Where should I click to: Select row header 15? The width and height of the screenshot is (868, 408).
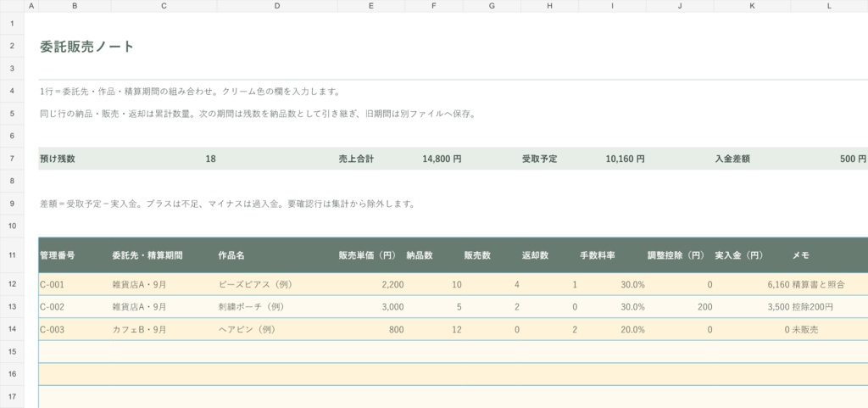pyautogui.click(x=12, y=351)
